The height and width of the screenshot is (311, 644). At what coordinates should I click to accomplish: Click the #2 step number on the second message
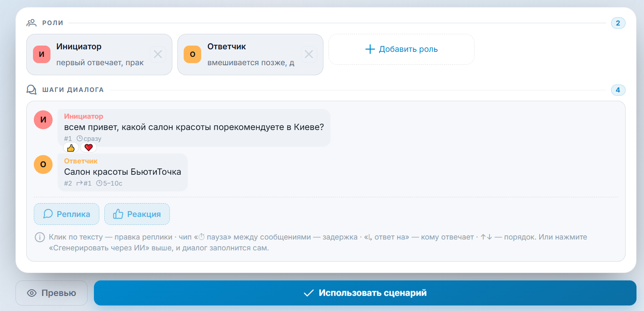click(68, 183)
